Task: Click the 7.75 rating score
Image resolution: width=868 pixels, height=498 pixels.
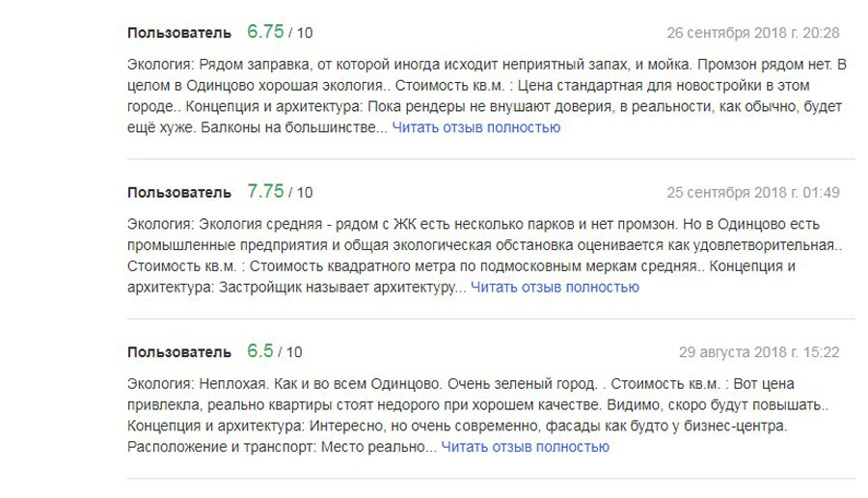Action: point(265,191)
